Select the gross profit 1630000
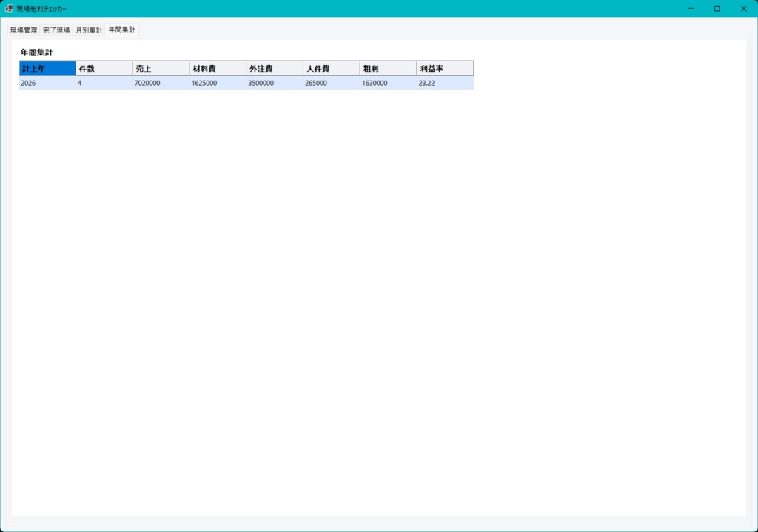 388,83
